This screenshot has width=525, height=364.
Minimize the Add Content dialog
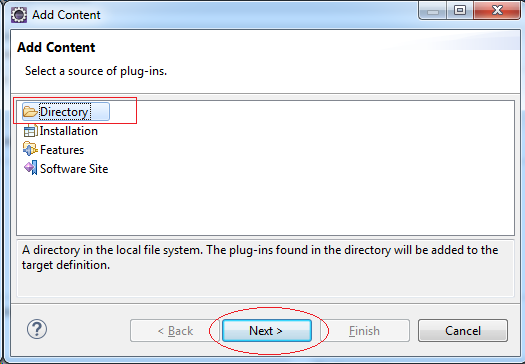coord(433,10)
